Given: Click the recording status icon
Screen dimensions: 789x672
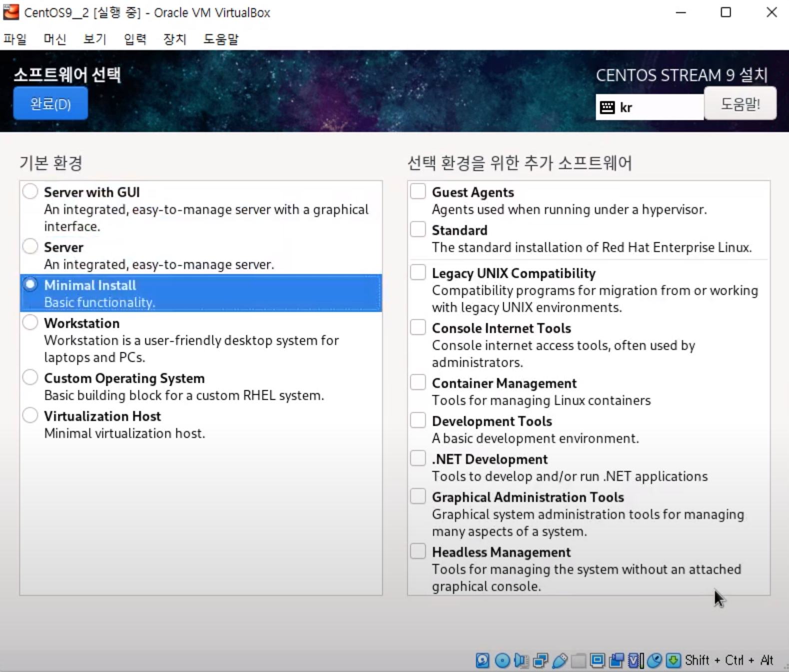Looking at the screenshot, I should [x=617, y=661].
